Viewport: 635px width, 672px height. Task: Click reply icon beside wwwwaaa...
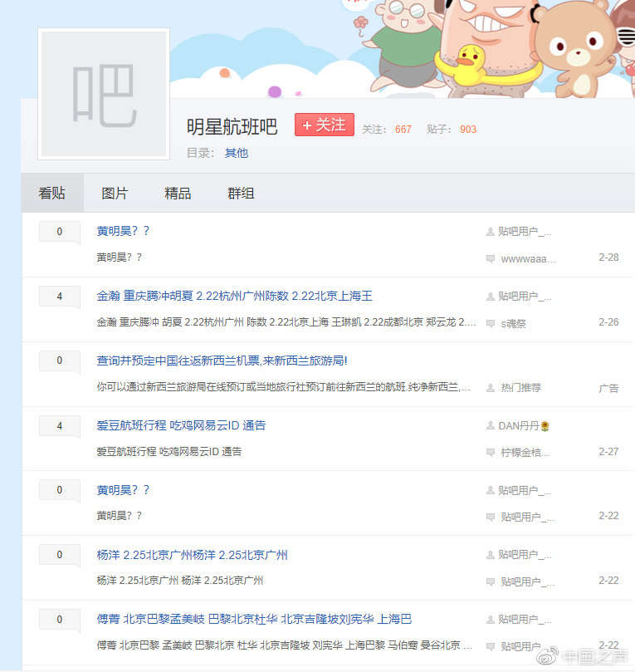pyautogui.click(x=491, y=259)
